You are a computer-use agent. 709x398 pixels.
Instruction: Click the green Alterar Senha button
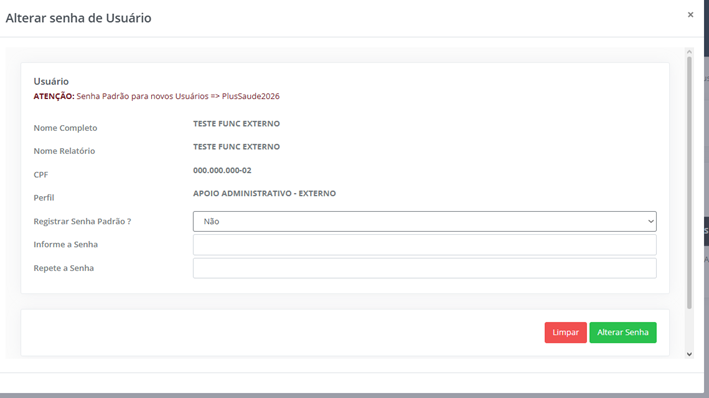[623, 332]
